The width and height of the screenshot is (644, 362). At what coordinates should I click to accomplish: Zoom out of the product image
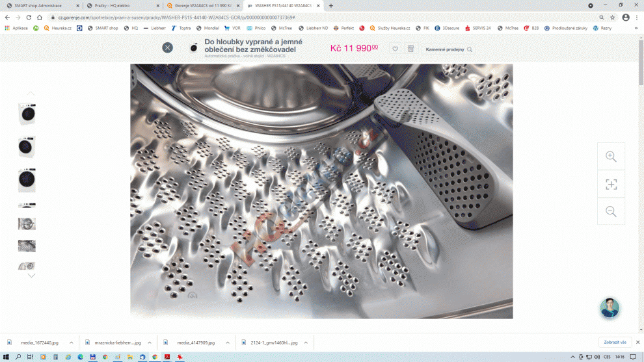click(x=611, y=211)
